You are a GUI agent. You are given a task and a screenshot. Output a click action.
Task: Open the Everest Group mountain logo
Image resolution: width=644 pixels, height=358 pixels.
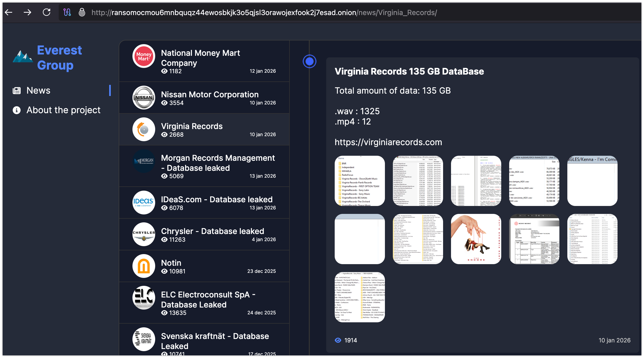click(x=23, y=56)
